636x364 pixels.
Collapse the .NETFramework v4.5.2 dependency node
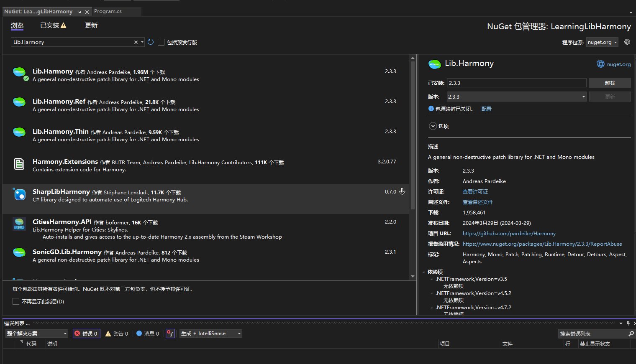click(432, 293)
